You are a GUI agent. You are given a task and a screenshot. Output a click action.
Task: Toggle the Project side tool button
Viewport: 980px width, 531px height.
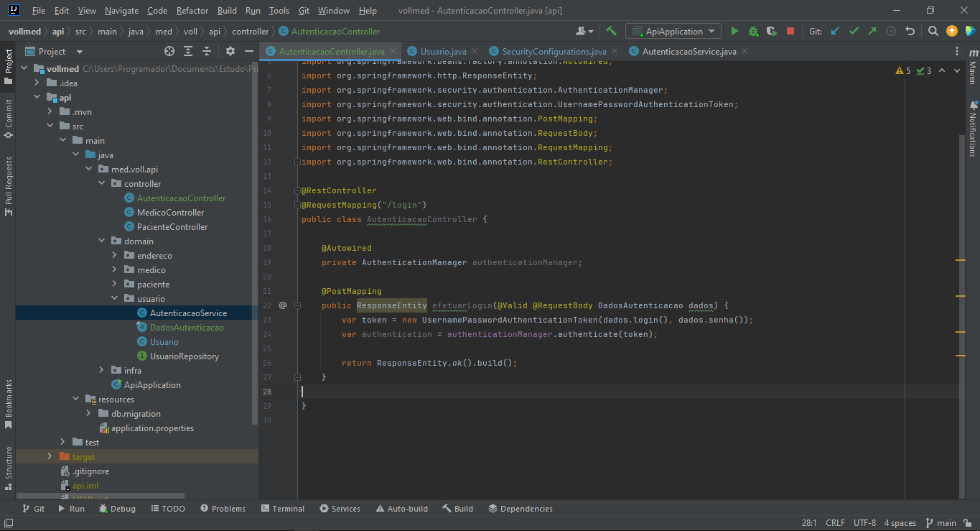pos(8,66)
